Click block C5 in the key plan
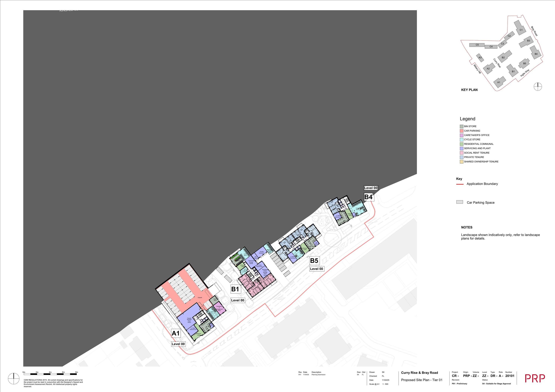Image resolution: width=555 pixels, height=392 pixels. (x=477, y=45)
